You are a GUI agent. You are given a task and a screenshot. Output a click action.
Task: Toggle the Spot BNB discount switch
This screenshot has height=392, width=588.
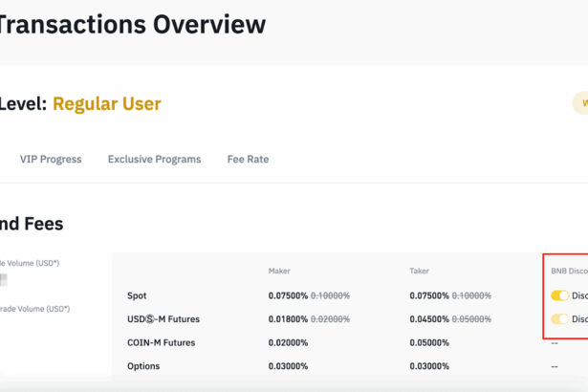pos(559,296)
